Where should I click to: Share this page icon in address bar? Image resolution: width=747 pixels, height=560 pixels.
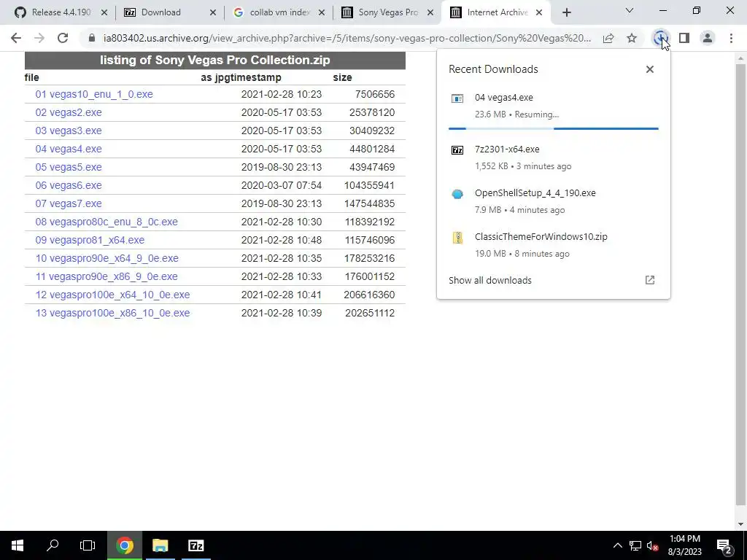[x=608, y=38]
